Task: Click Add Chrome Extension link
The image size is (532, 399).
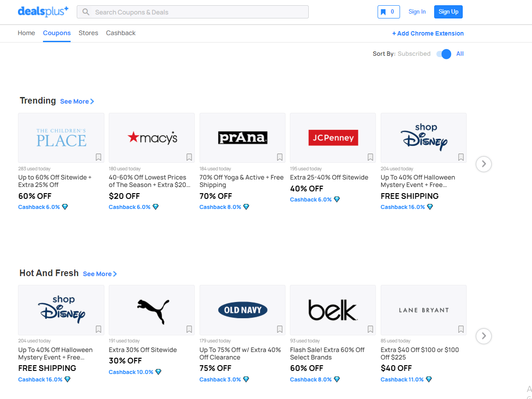Action: (428, 33)
